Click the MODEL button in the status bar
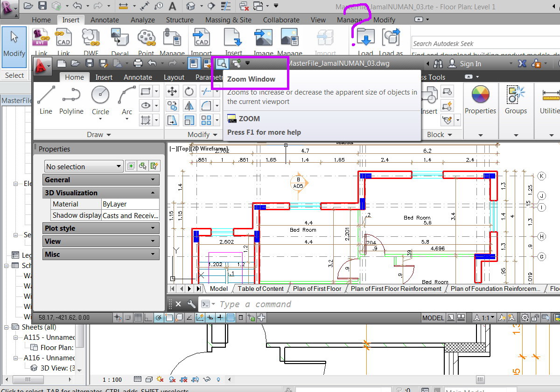This screenshot has width=560, height=392. (433, 317)
